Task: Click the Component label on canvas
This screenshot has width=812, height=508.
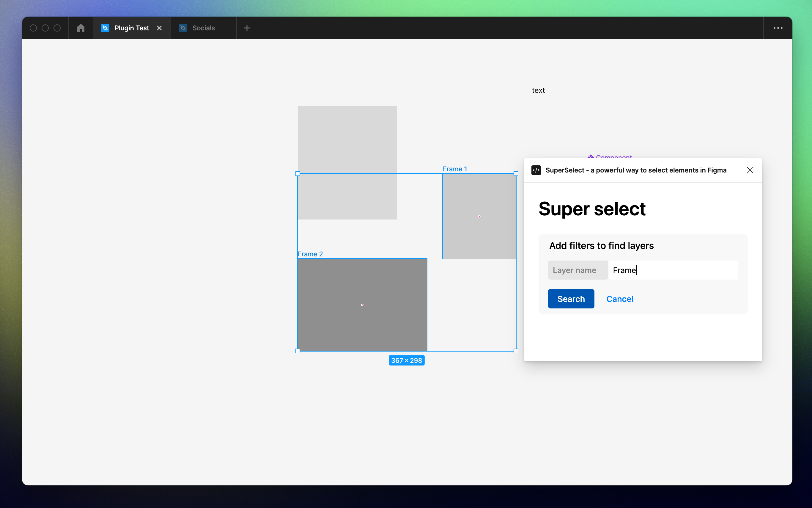Action: (x=610, y=156)
